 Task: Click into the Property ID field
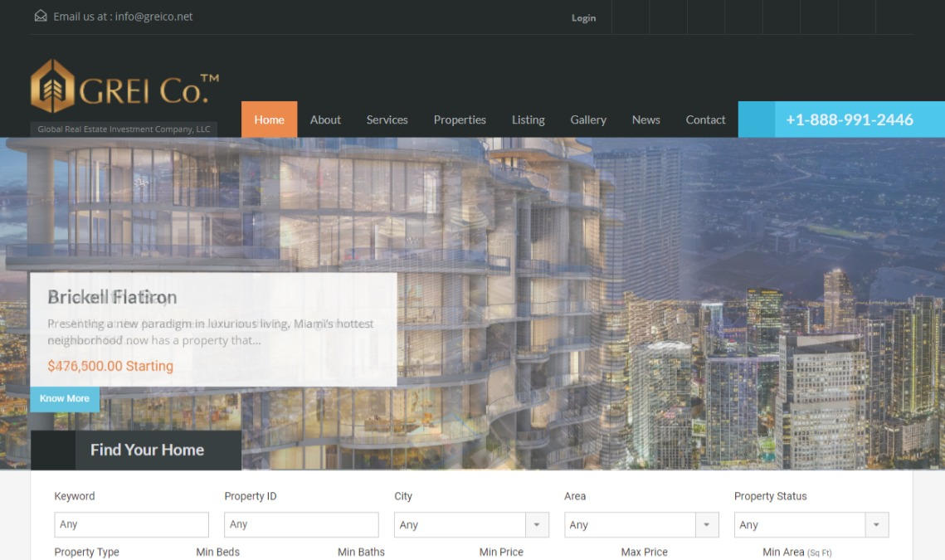(301, 524)
